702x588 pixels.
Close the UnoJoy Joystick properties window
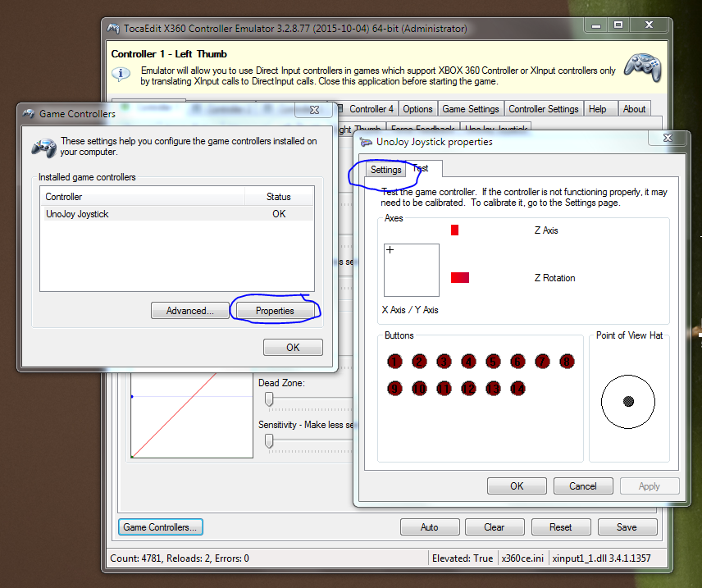(x=668, y=138)
